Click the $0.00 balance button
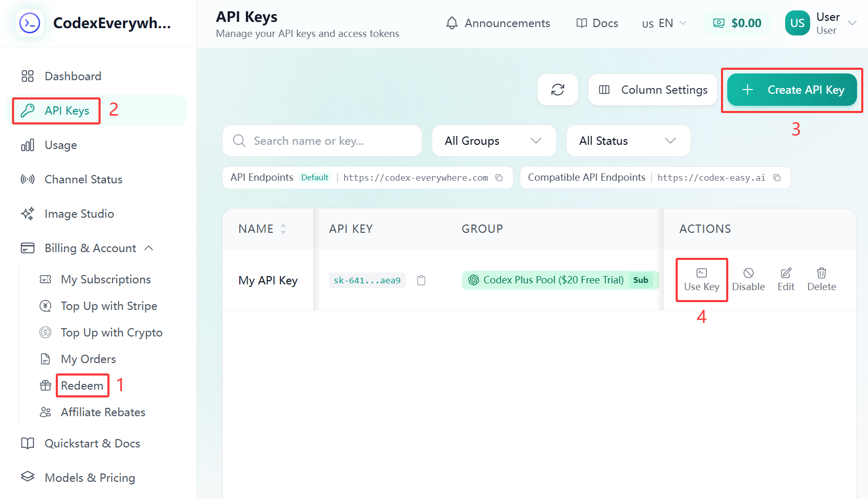The height and width of the screenshot is (499, 868). point(737,23)
